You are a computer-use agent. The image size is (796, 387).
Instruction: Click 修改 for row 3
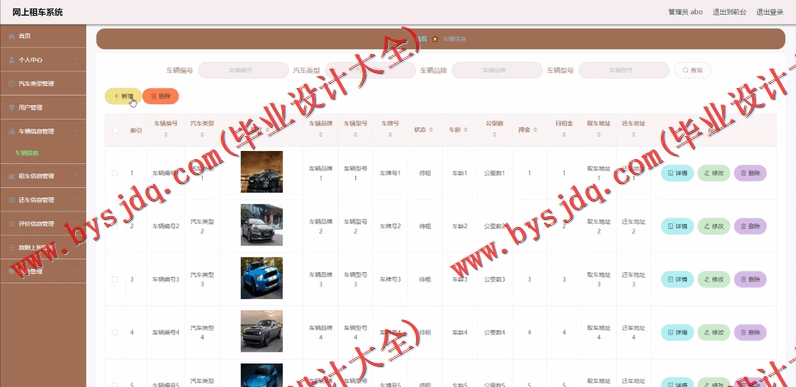(x=714, y=279)
